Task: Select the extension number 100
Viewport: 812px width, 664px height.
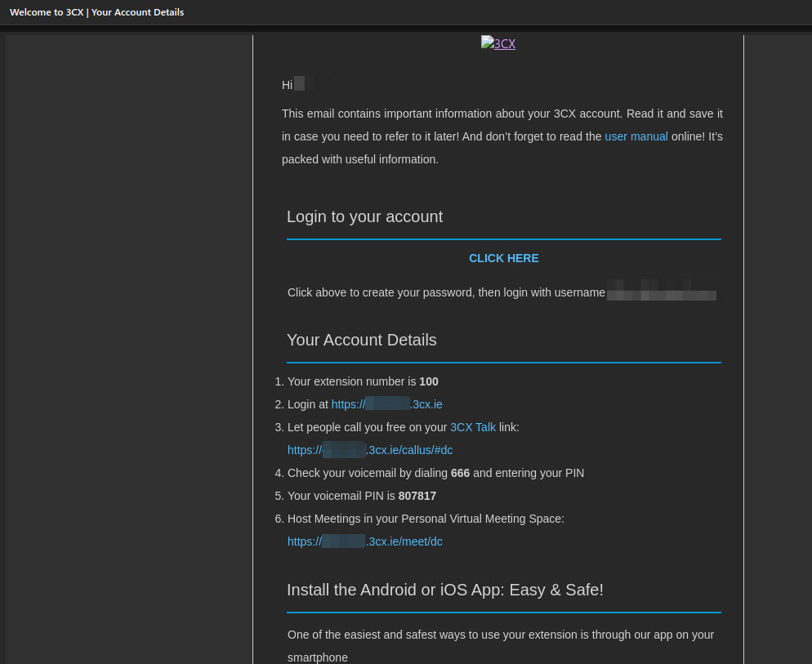Action: click(x=428, y=381)
